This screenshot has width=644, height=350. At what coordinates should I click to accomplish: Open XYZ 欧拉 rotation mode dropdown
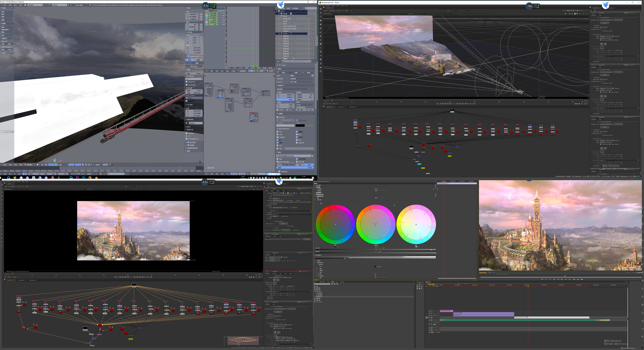click(194, 32)
